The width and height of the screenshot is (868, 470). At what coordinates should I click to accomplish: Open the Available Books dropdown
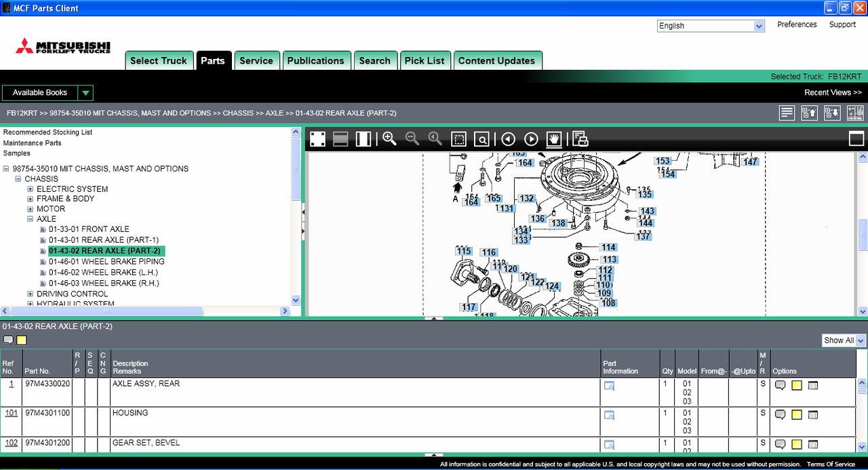[85, 93]
